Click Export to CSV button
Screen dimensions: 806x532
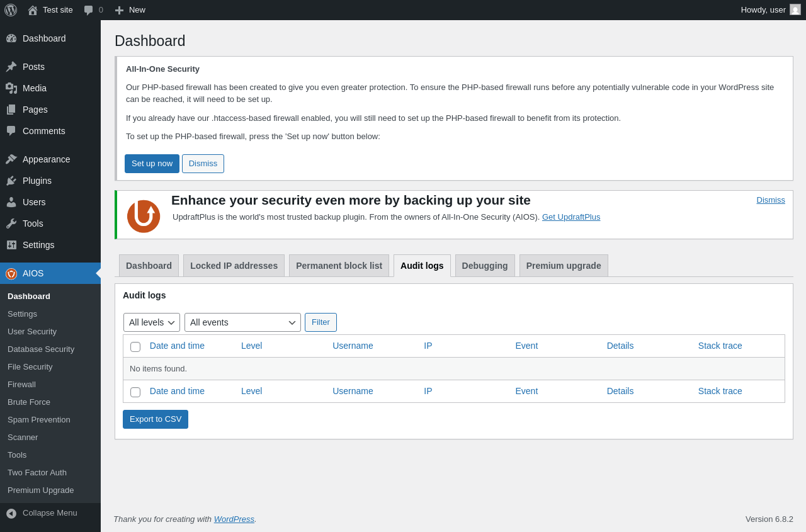click(x=156, y=419)
